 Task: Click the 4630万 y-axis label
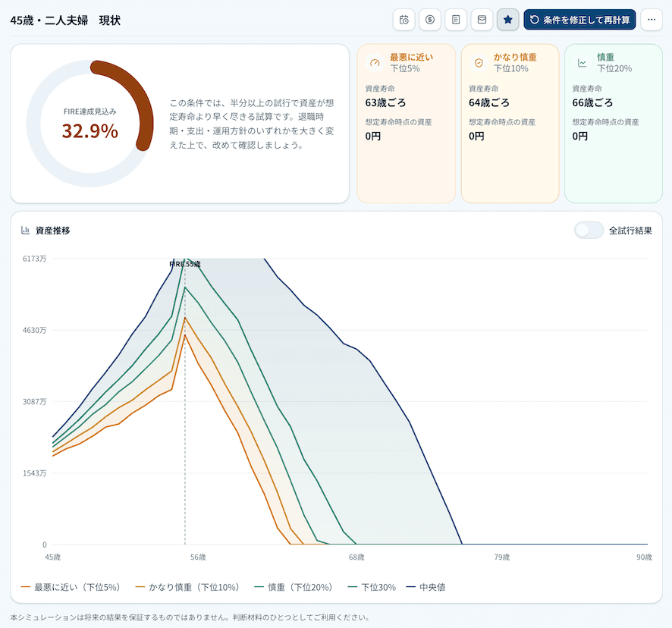tap(34, 330)
